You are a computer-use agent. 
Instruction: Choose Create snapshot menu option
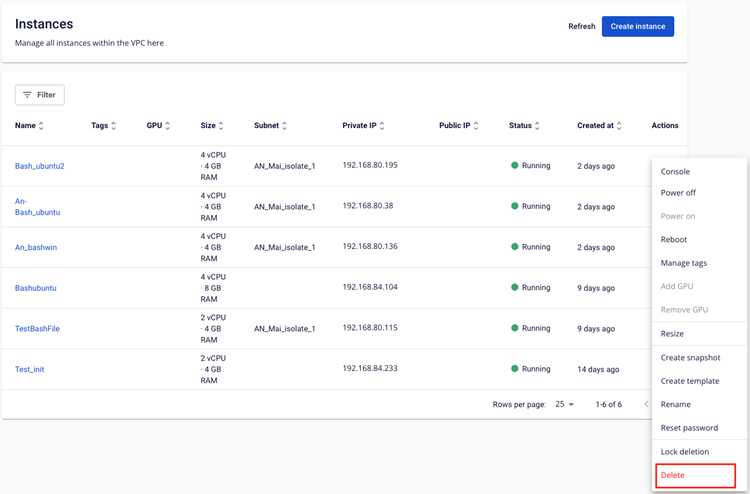pos(690,358)
